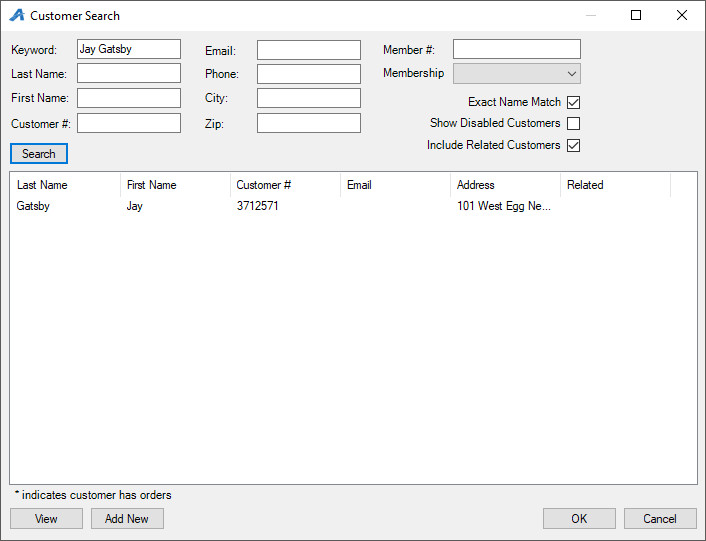Sort by the Customer # column header
Image resolution: width=706 pixels, height=541 pixels.
click(x=285, y=185)
